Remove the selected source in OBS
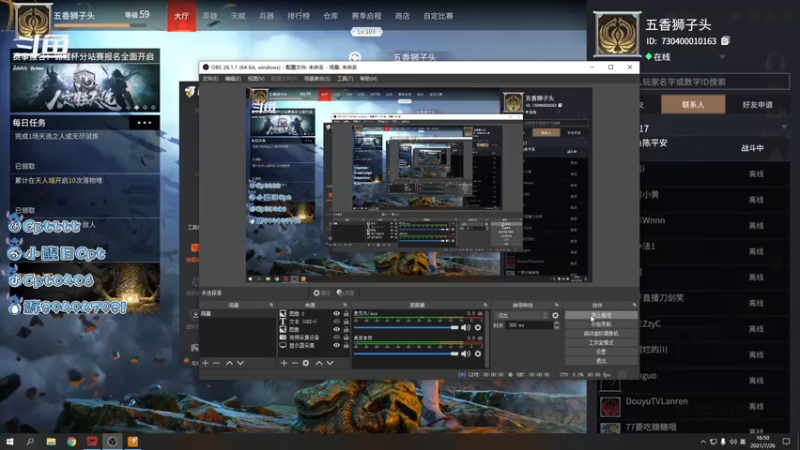The height and width of the screenshot is (450, 800). coord(295,363)
